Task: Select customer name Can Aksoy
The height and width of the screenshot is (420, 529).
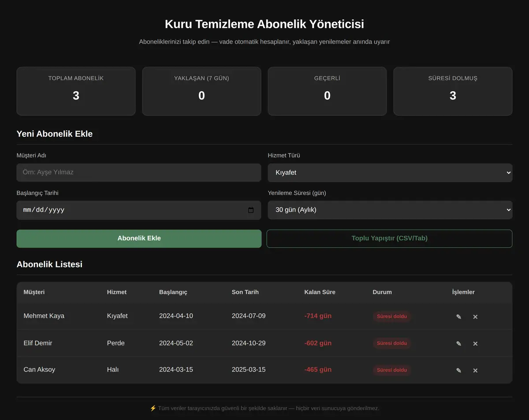Action: 39,369
